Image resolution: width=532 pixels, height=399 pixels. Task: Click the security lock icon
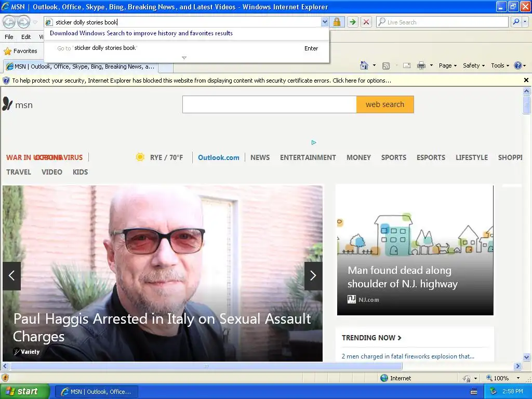[x=337, y=22]
